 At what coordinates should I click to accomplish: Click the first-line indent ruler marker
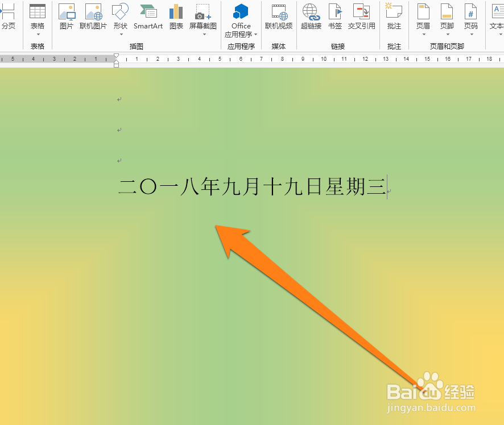(x=117, y=56)
